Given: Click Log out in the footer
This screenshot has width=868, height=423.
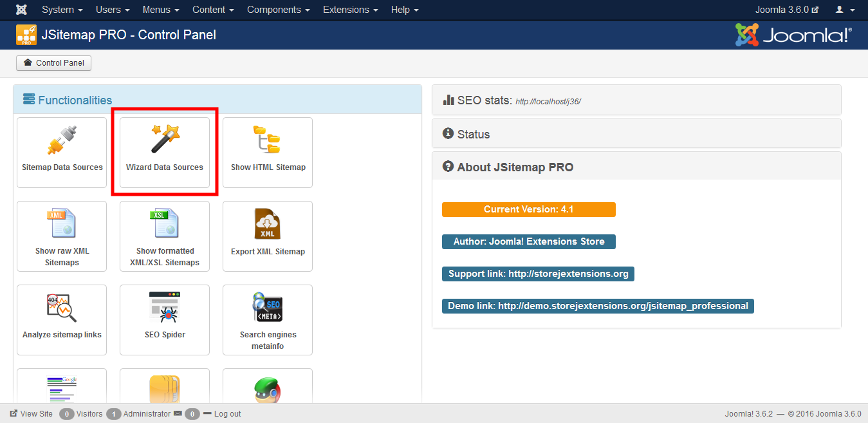Looking at the screenshot, I should [x=222, y=414].
